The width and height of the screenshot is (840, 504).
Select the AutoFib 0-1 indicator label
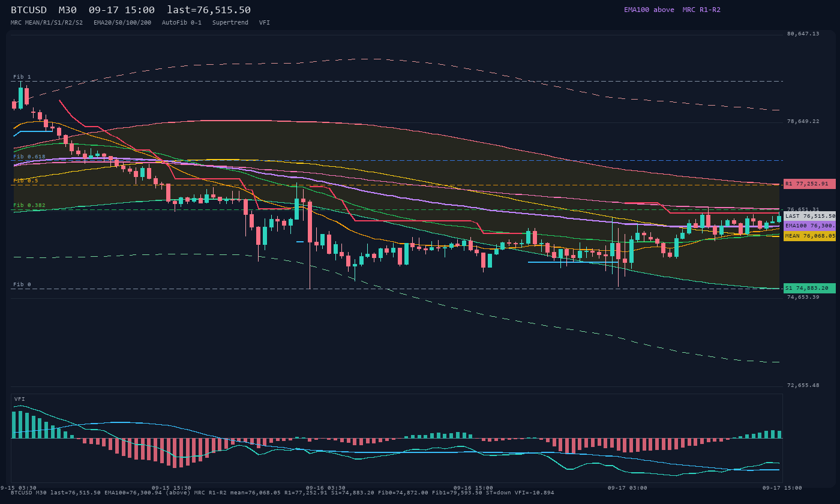pyautogui.click(x=182, y=22)
